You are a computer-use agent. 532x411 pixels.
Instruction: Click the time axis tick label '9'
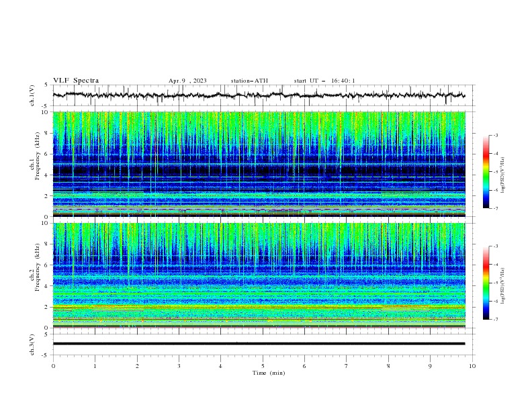pyautogui.click(x=430, y=366)
